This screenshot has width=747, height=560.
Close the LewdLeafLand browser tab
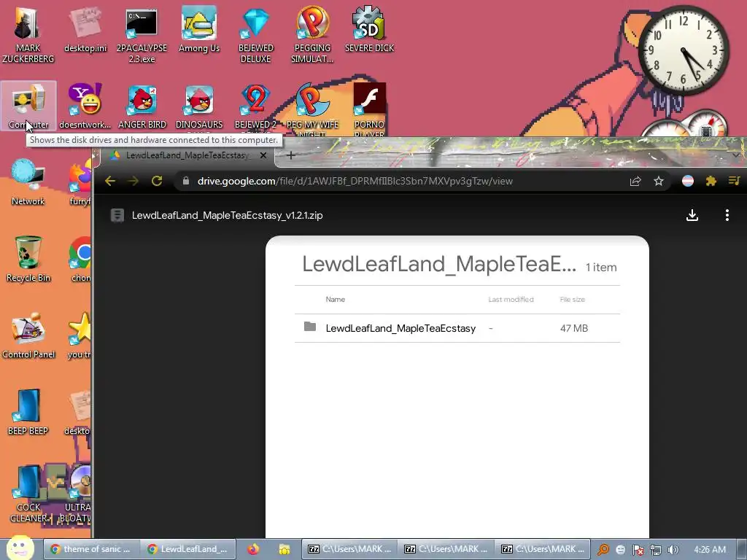click(x=263, y=155)
